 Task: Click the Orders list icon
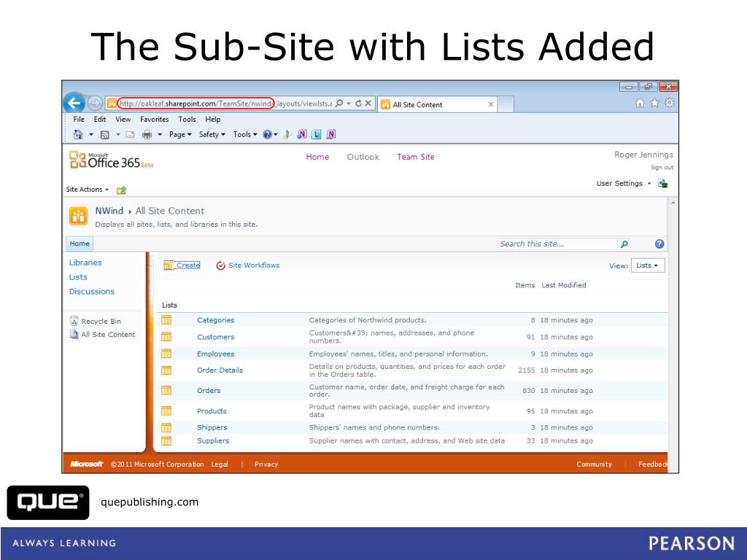coord(166,391)
